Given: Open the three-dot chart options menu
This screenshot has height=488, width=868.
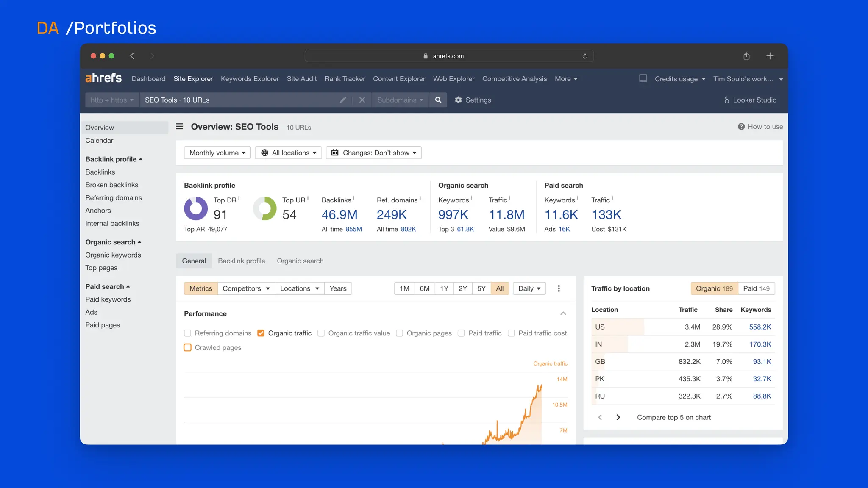Looking at the screenshot, I should click(x=559, y=288).
